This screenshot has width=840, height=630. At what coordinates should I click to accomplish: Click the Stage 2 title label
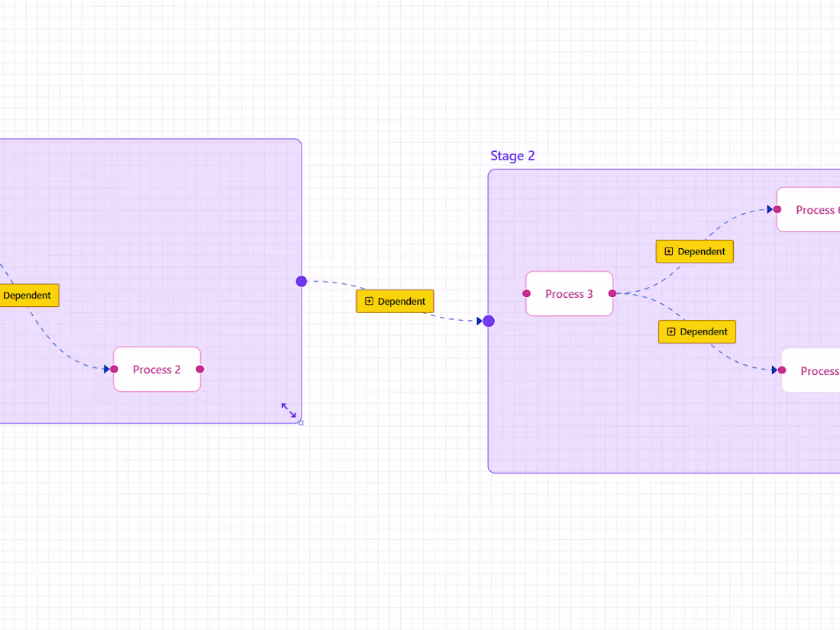[512, 156]
